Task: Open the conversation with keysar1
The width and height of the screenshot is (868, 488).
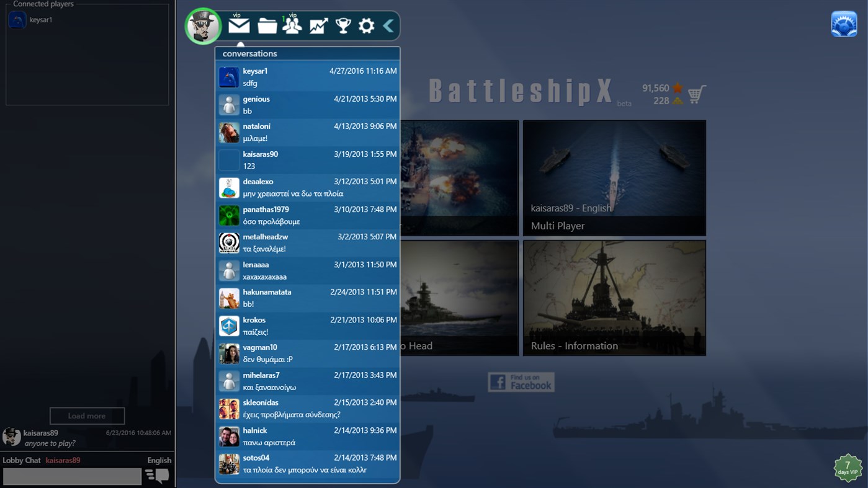Action: tap(307, 76)
